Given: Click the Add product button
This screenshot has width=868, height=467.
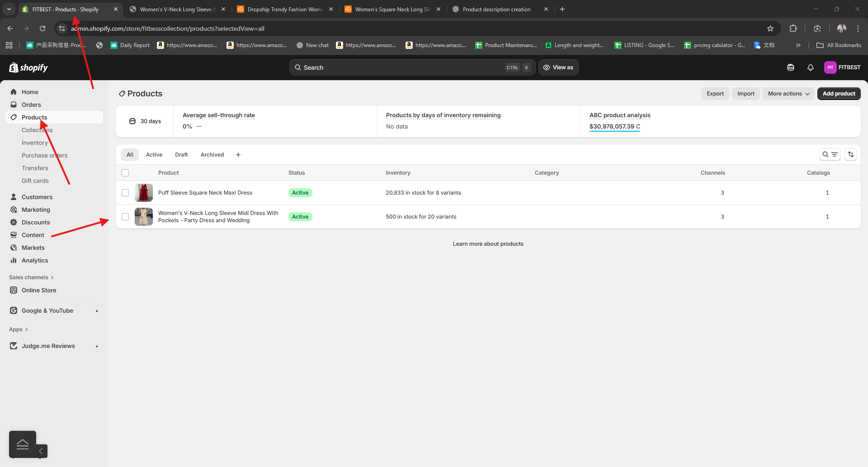Looking at the screenshot, I should click(839, 94).
